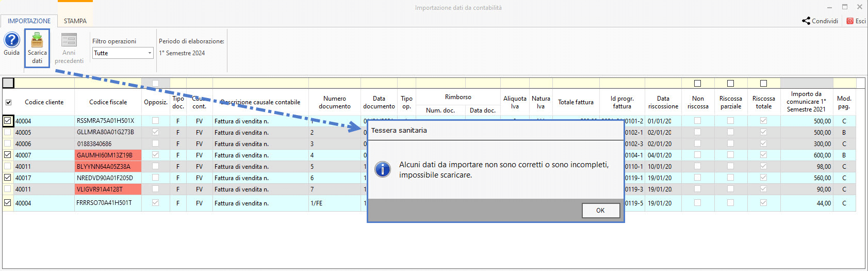Click the Totale fattura column header
The image size is (868, 271).
pos(576,102)
